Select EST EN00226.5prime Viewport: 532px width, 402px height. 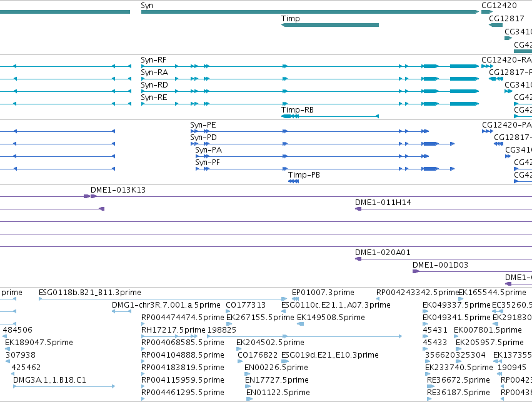pos(276,368)
